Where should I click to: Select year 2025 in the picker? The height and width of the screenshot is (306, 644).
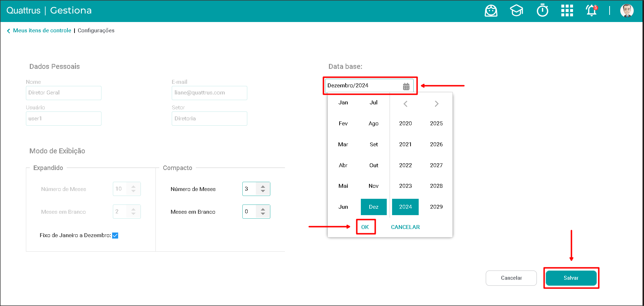tap(436, 124)
